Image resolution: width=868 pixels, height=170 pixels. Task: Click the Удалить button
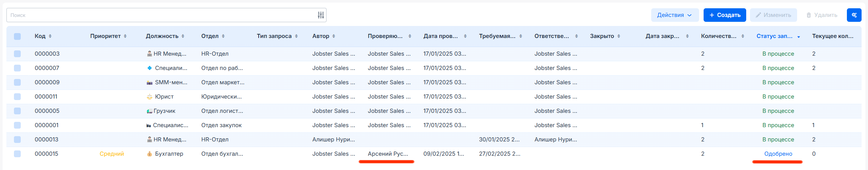[x=822, y=15]
